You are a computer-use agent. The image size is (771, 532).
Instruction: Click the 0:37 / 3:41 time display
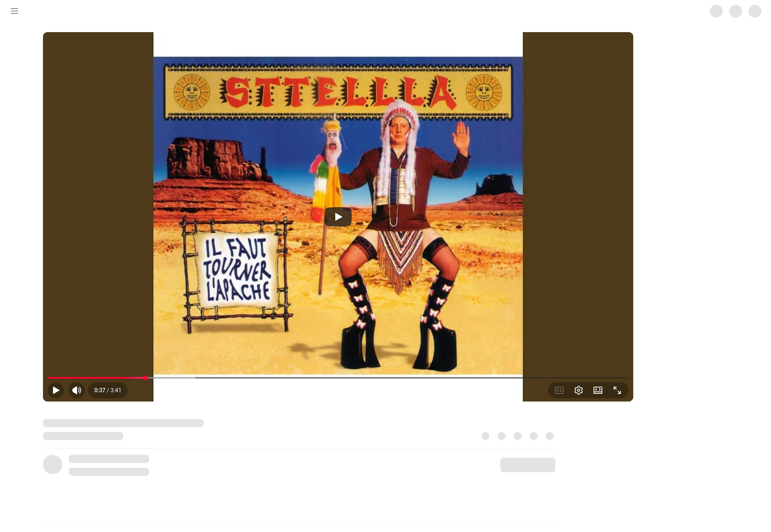108,390
